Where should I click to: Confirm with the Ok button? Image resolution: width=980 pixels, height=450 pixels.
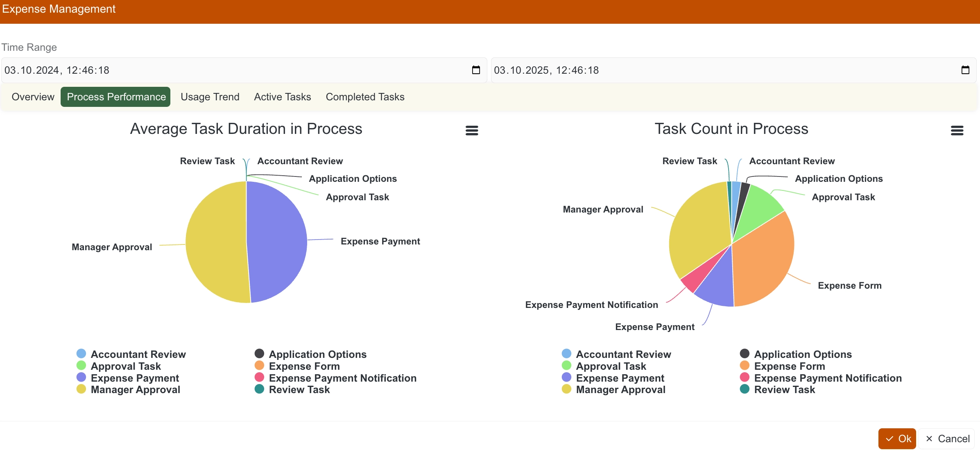tap(897, 438)
